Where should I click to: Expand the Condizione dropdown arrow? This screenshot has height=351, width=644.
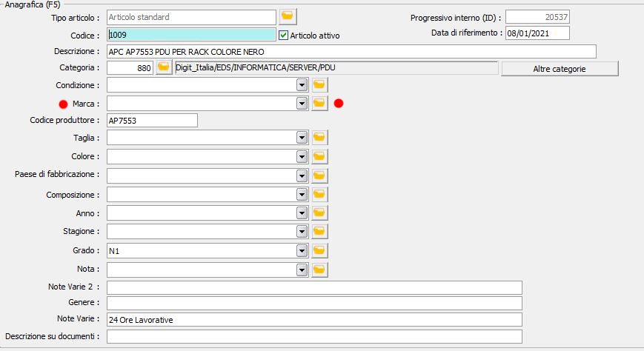(302, 85)
